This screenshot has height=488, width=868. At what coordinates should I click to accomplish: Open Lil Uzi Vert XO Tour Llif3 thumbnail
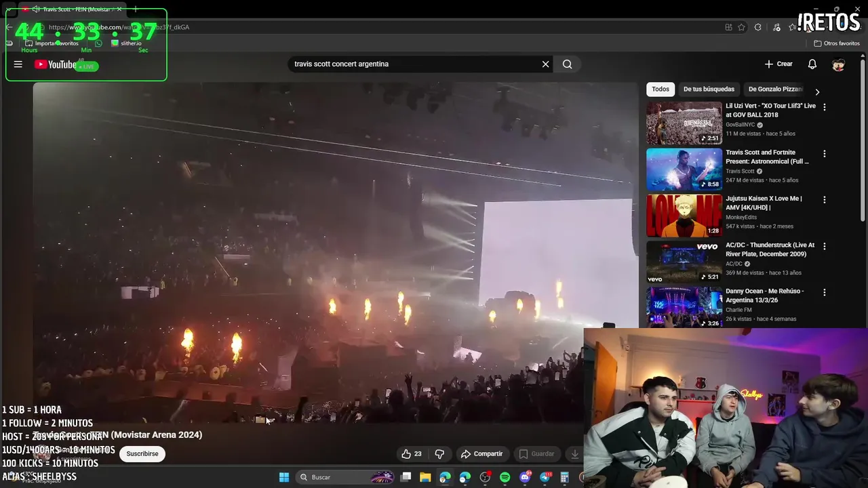coord(684,123)
